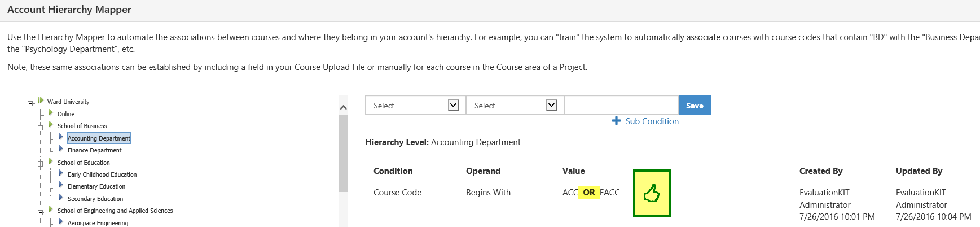Collapse the Ward University tree node
This screenshot has height=227, width=980.
[x=30, y=103]
